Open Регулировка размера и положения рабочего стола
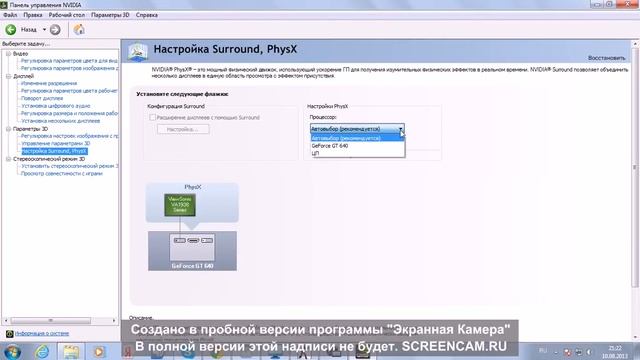640x360 pixels. pos(69,113)
